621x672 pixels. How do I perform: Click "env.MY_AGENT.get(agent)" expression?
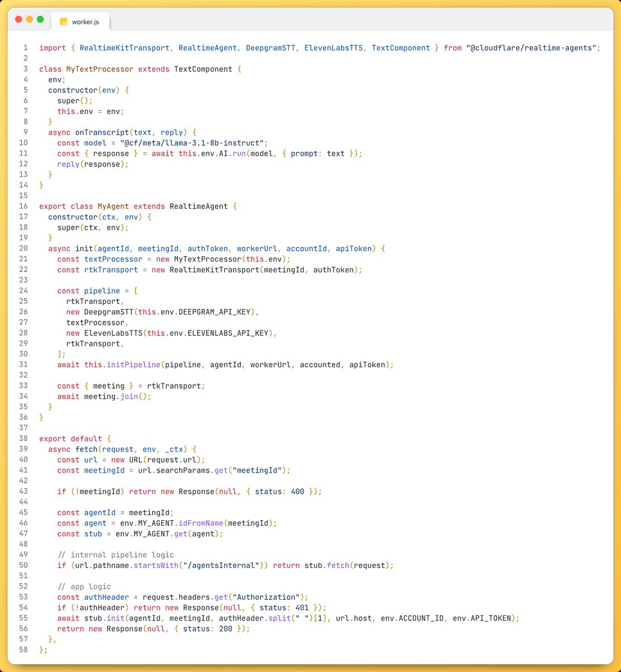167,534
